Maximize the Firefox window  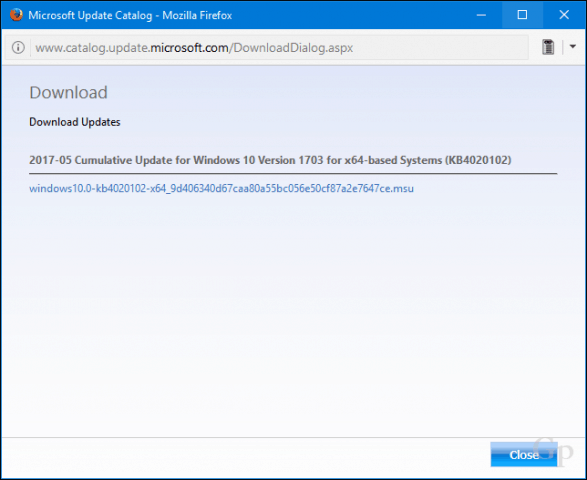point(522,15)
